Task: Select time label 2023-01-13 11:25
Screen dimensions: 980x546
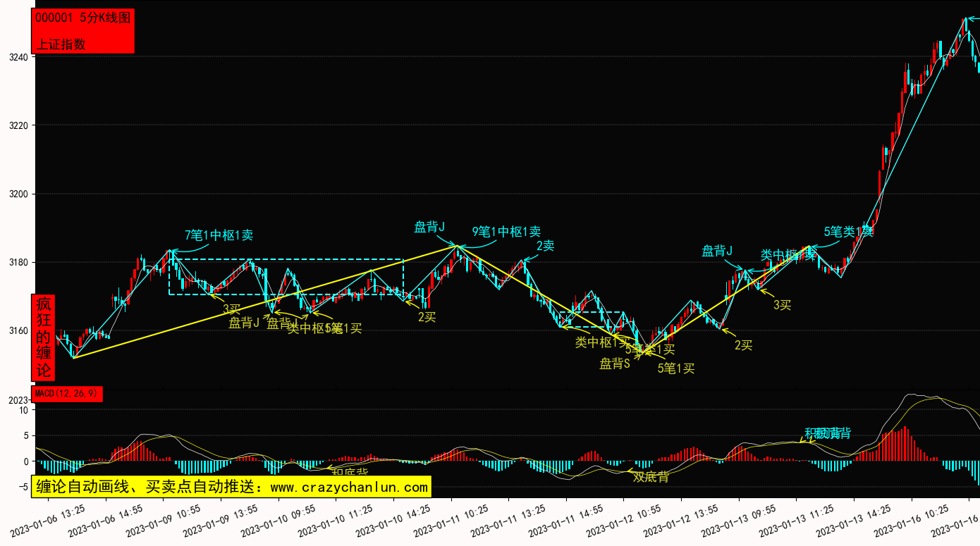Action: 797,520
